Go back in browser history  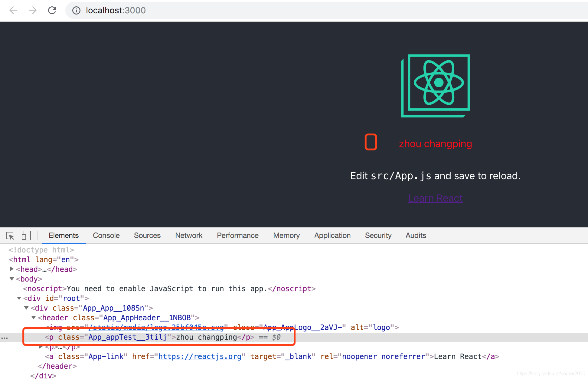click(x=13, y=10)
